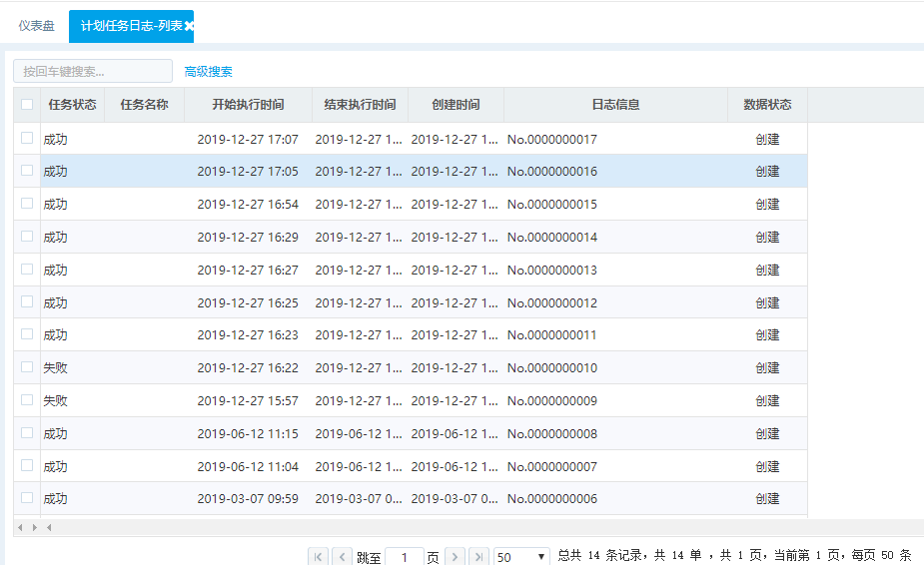
Task: Sort by 数据状态 column header
Action: point(767,105)
